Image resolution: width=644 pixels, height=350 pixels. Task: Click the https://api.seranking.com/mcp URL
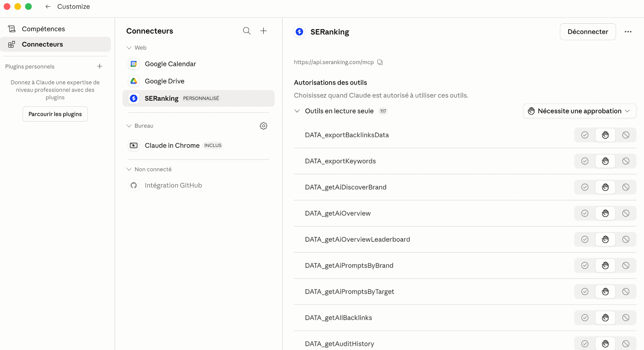click(334, 62)
